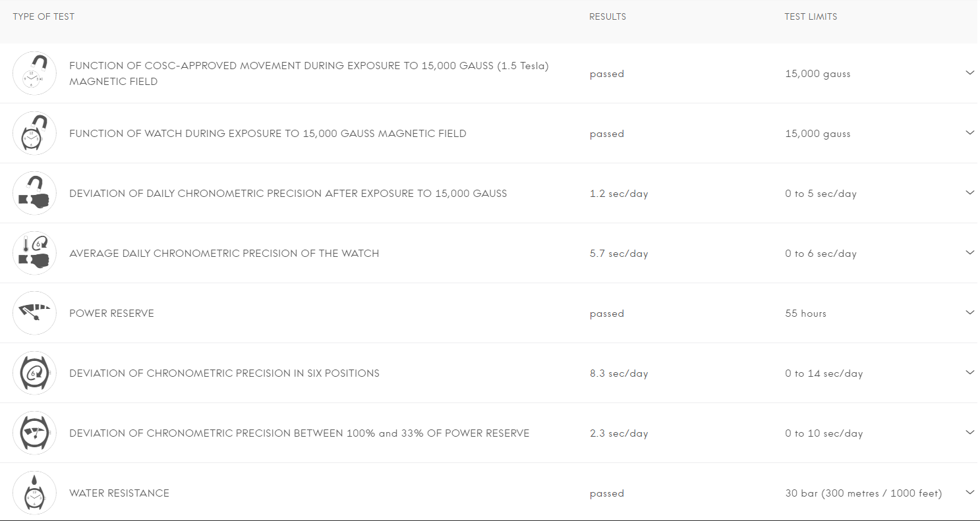Click the precision after 15,000 gauss exposure icon
This screenshot has height=521, width=980.
(34, 193)
